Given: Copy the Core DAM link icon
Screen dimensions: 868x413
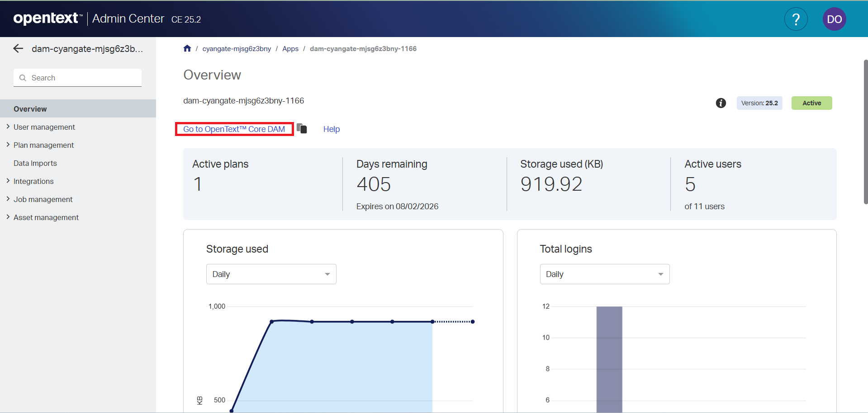Looking at the screenshot, I should 302,129.
